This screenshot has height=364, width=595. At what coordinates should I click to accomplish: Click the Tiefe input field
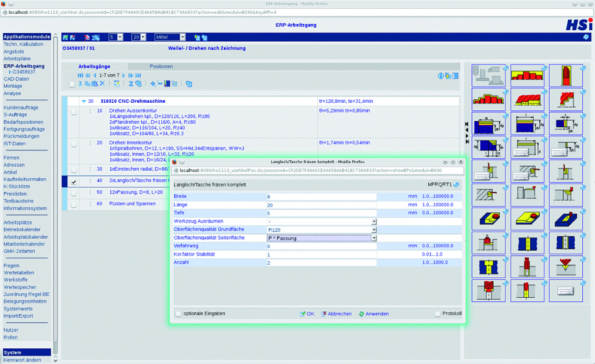[321, 213]
